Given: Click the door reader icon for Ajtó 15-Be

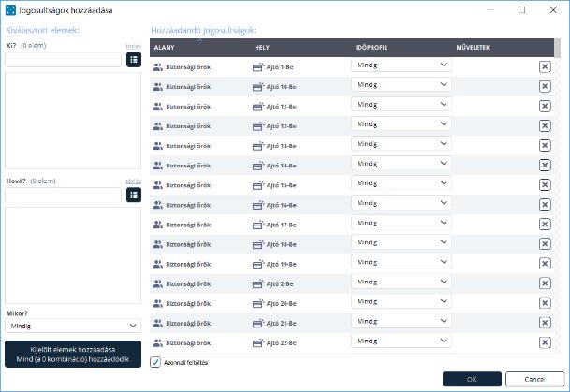Looking at the screenshot, I should click(x=257, y=185).
